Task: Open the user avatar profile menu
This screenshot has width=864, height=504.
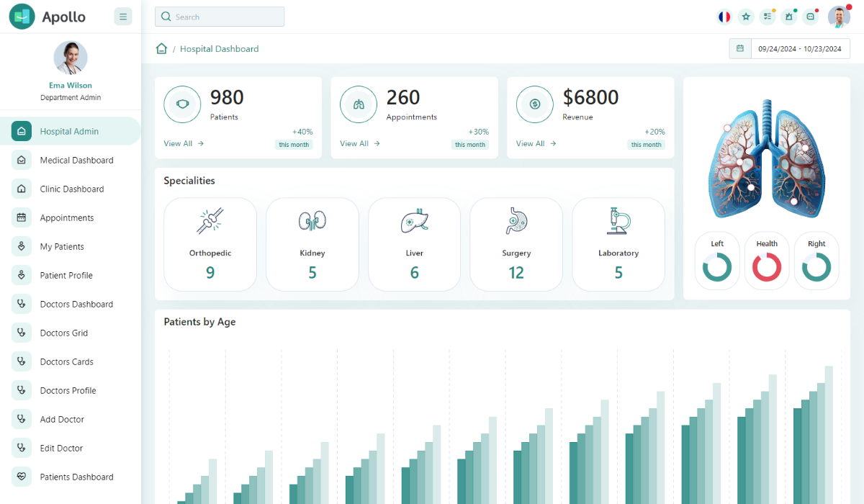Action: pyautogui.click(x=839, y=16)
